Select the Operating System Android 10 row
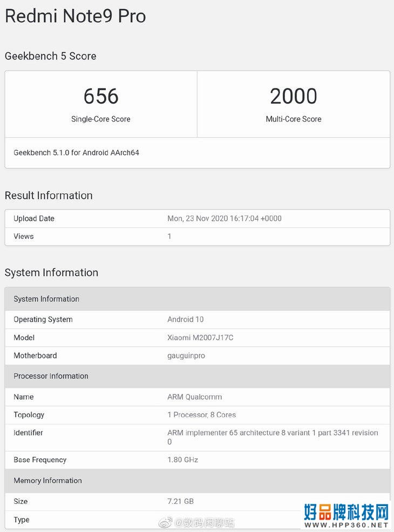Viewport: 394px width, 532px height. (x=198, y=320)
